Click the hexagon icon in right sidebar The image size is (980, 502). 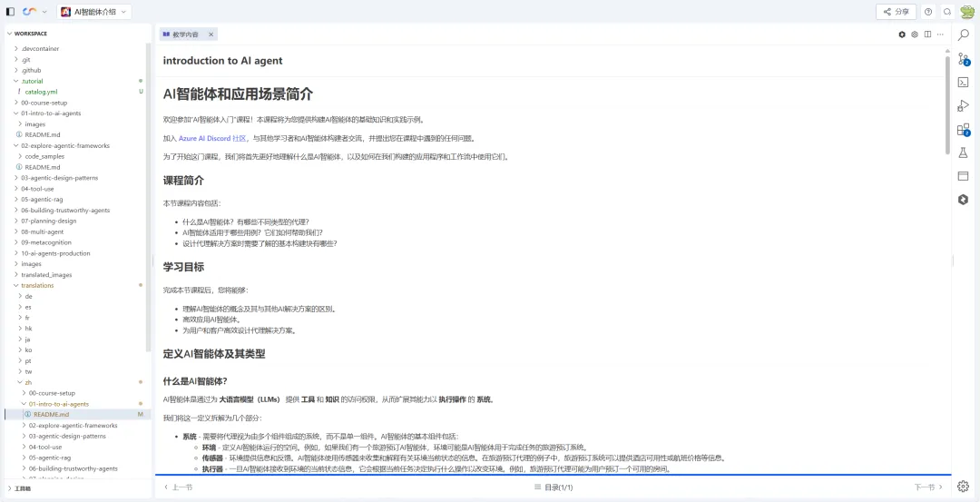[963, 200]
